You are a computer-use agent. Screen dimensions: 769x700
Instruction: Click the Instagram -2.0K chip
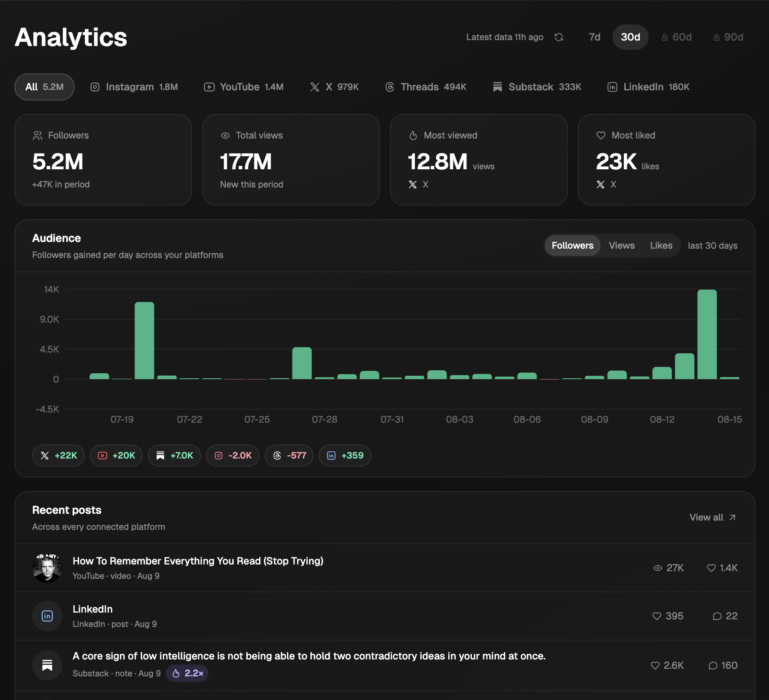(233, 456)
